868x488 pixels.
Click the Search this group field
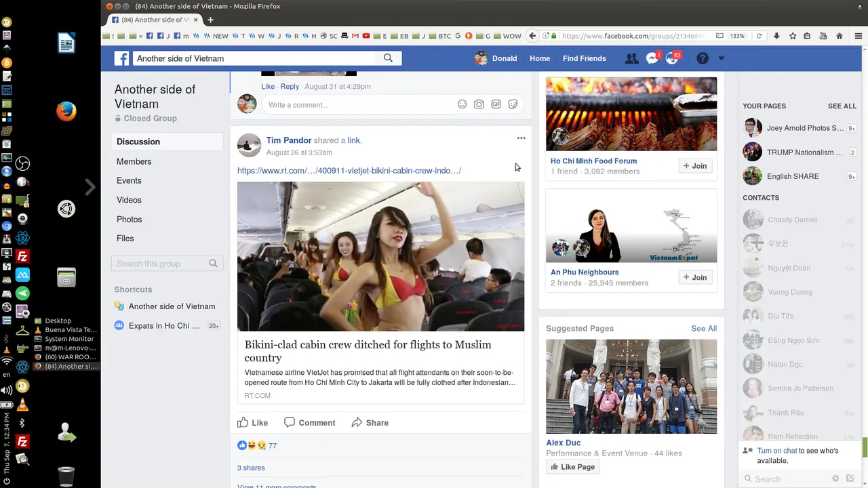tap(167, 264)
